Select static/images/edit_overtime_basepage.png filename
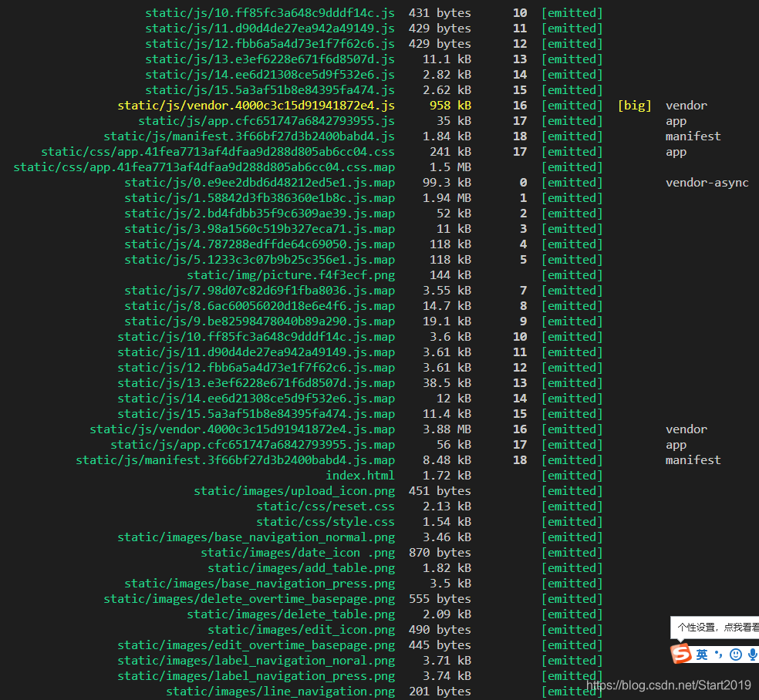The height and width of the screenshot is (700, 759). coord(256,645)
